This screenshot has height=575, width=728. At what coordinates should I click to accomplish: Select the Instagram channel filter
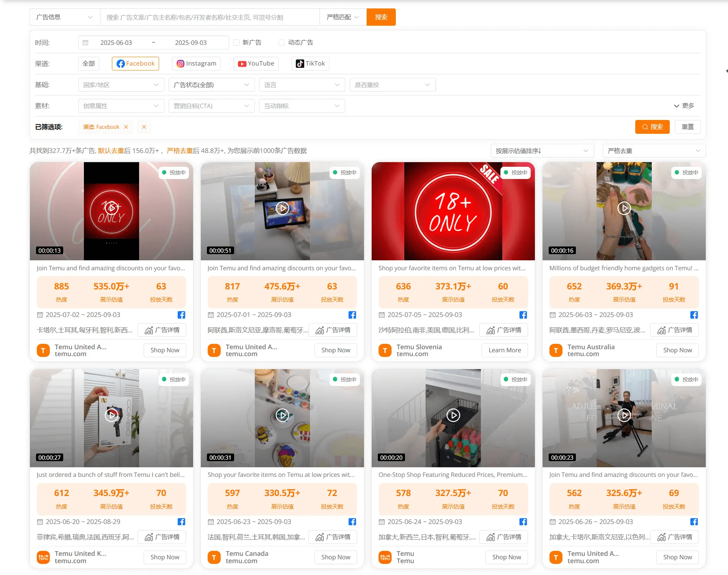(197, 64)
